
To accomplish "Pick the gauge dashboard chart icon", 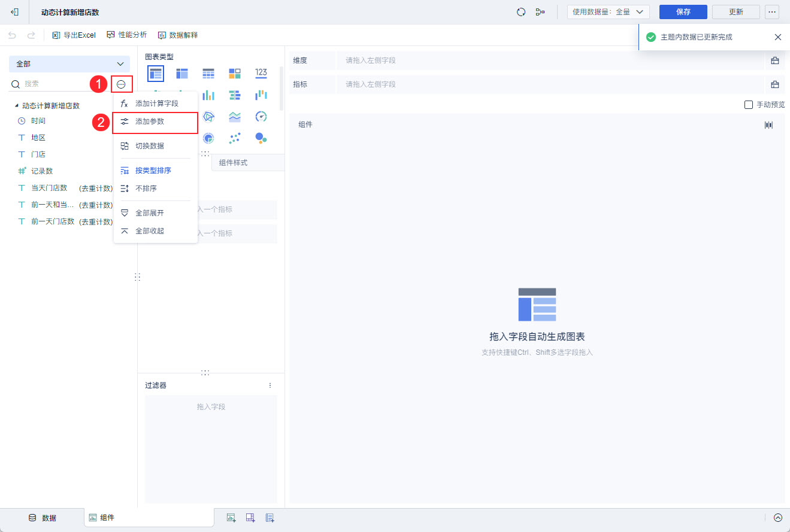I will pos(261,116).
